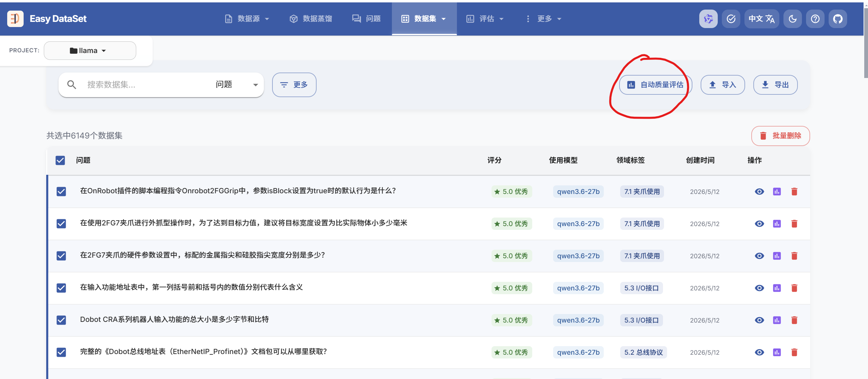Click 5.0 优秀 score in 2FG7外抓型 row

(512, 224)
